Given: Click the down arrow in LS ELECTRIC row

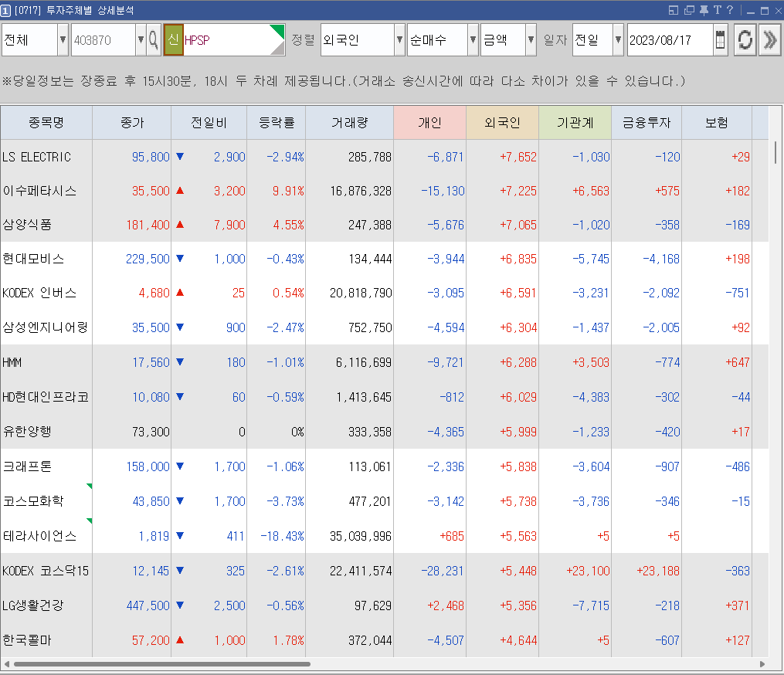Looking at the screenshot, I should coord(180,157).
